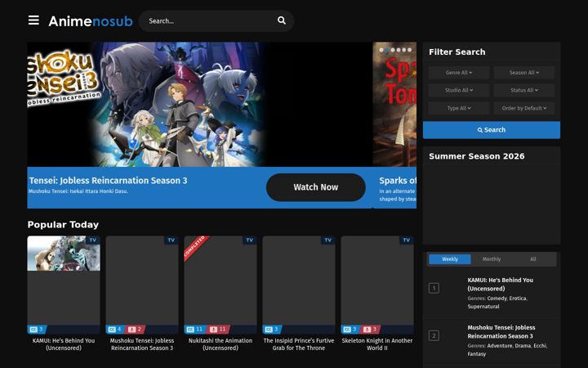Click TV badge on KAMUI card

click(92, 240)
